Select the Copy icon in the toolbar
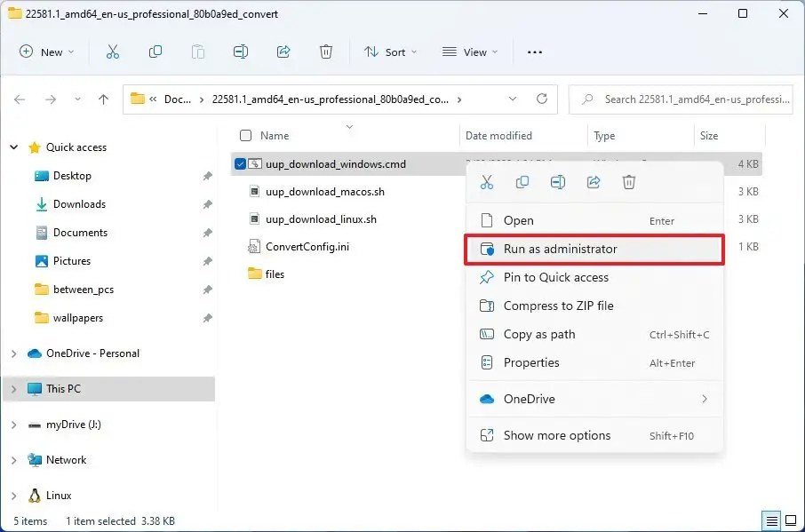805x532 pixels. point(155,52)
